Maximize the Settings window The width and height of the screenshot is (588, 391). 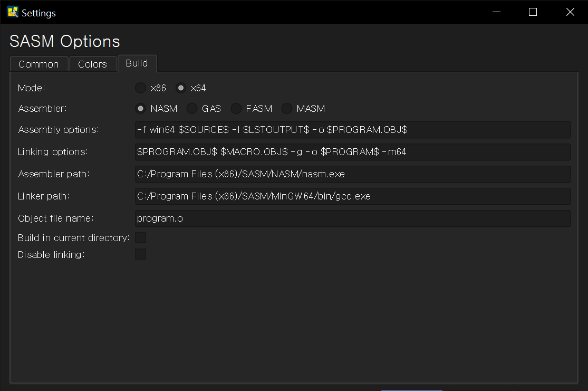pos(533,12)
